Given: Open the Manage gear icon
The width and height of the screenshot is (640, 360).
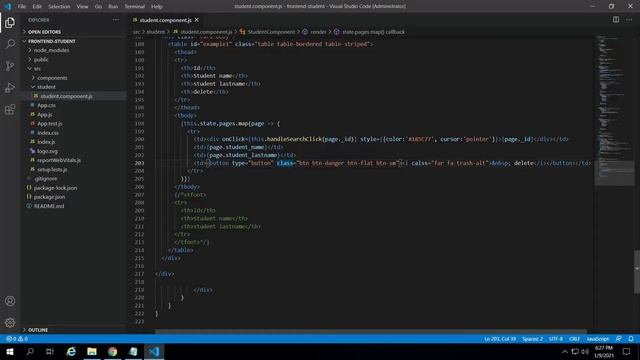Looking at the screenshot, I should pos(10,322).
